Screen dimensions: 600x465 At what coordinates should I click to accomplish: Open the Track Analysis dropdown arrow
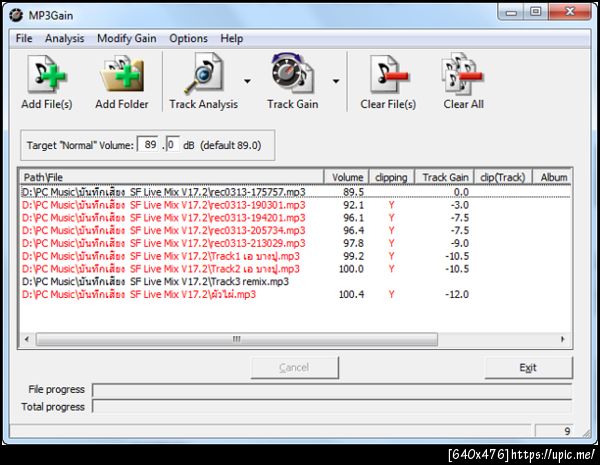point(248,81)
